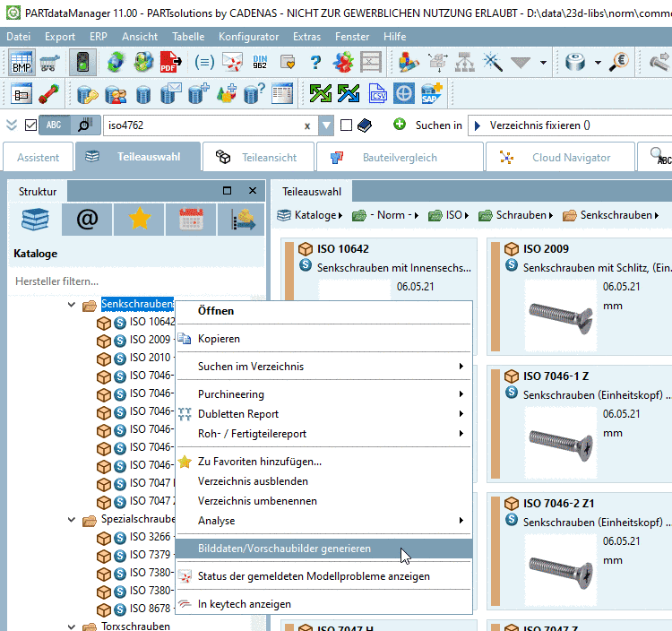Image resolution: width=672 pixels, height=631 pixels.
Task: Maximize the Struktur panel
Action: [228, 191]
